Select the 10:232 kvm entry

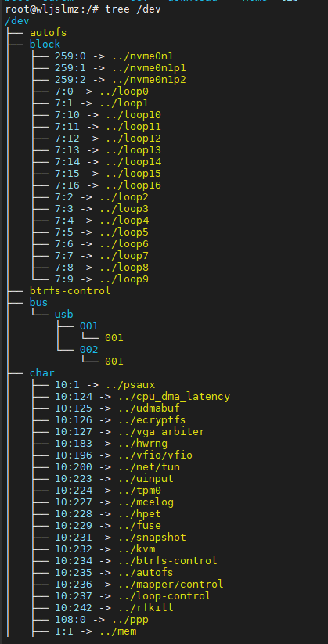[105, 549]
